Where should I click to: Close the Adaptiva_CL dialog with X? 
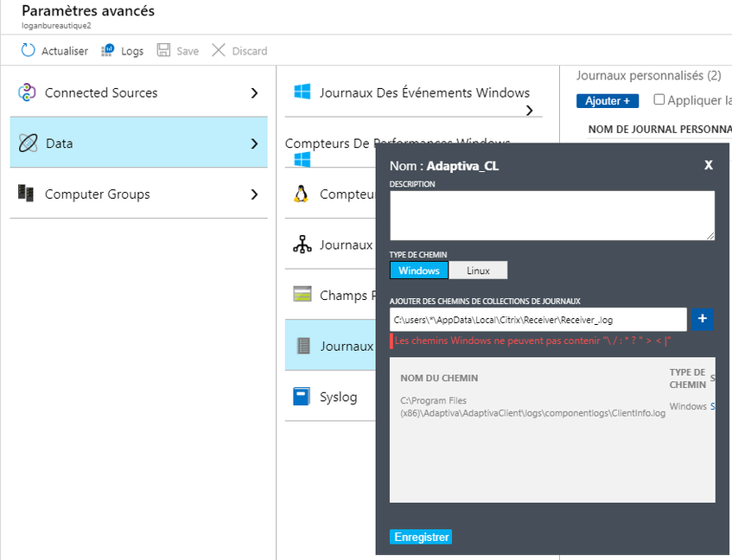pyautogui.click(x=709, y=165)
